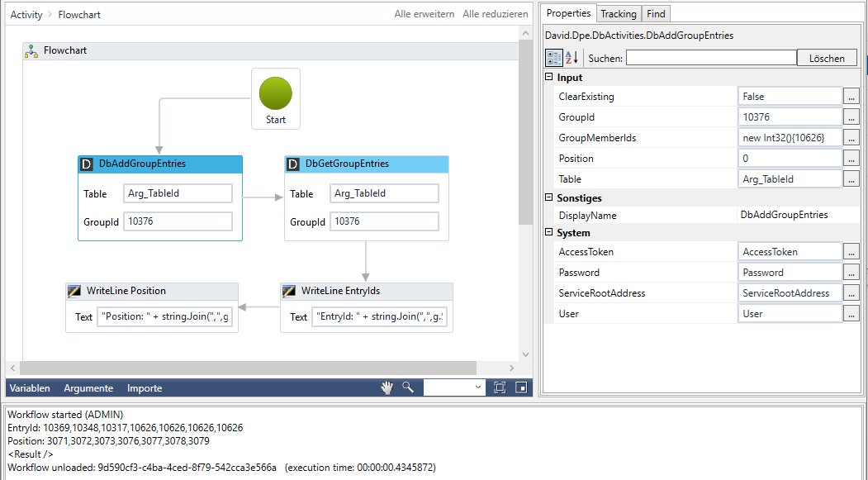Sort properties alphabetically with A-Z icon

(572, 58)
